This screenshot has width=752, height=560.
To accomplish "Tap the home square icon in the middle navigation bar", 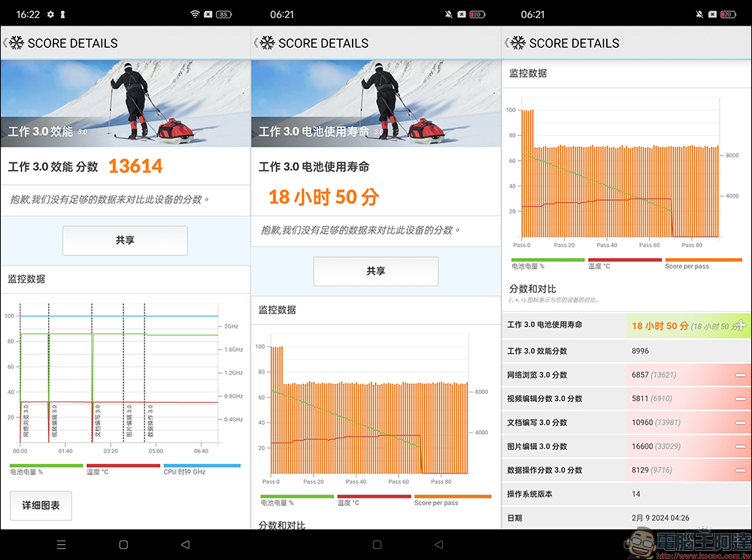I will point(377,545).
